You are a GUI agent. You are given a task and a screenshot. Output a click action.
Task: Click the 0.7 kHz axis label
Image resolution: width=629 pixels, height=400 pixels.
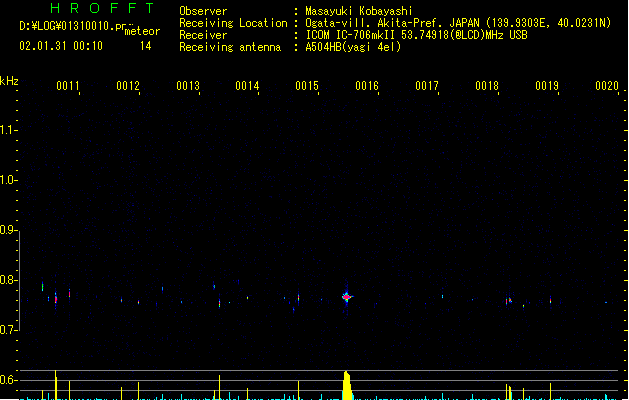pyautogui.click(x=8, y=330)
